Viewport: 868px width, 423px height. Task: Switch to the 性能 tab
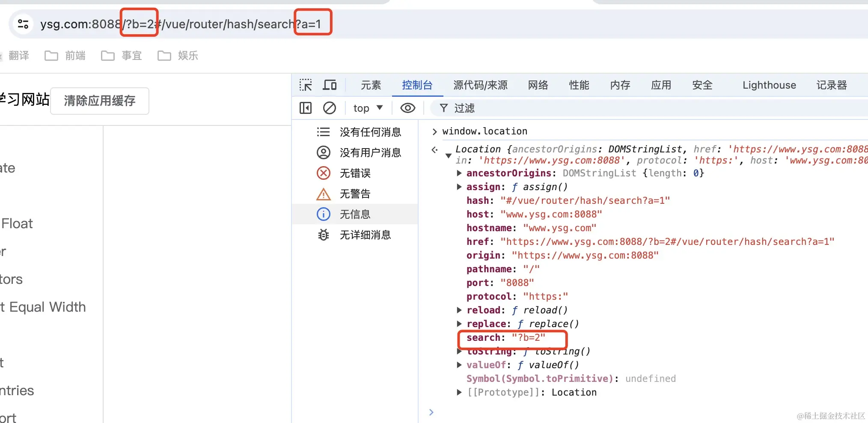click(579, 85)
